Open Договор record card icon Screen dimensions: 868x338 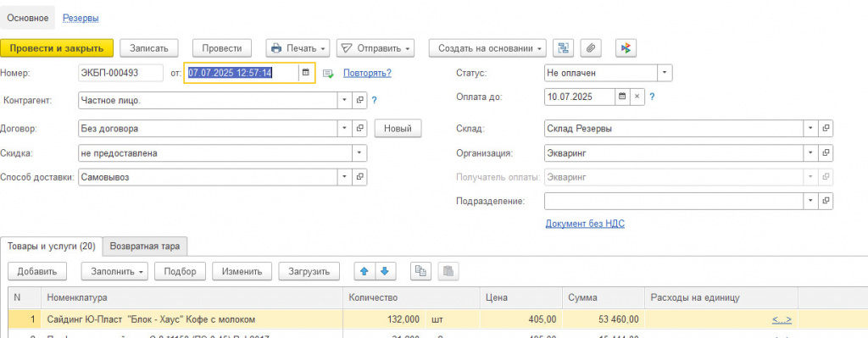click(x=359, y=129)
